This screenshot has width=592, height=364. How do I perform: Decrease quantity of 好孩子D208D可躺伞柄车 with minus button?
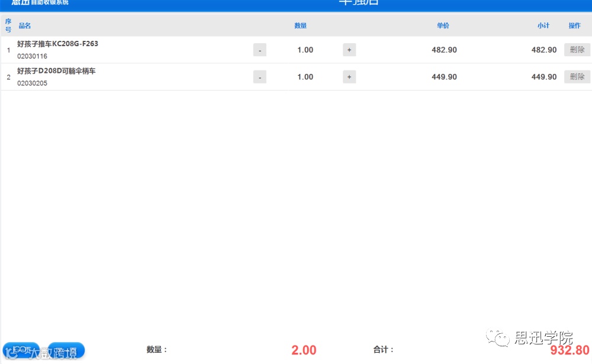[260, 77]
